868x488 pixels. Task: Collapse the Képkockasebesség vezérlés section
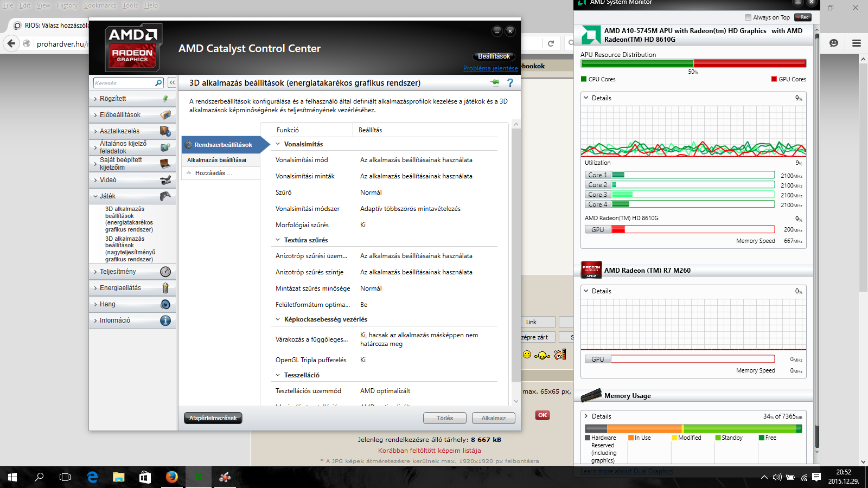(x=278, y=319)
